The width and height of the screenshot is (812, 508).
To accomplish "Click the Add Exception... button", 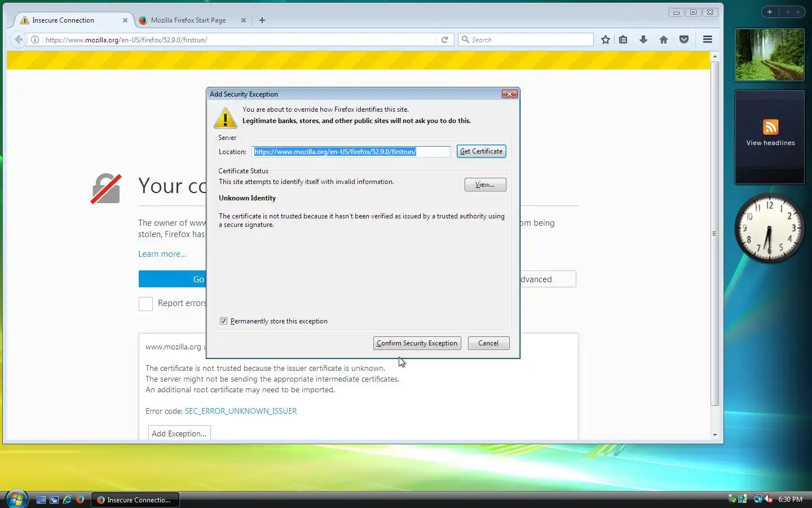I will click(x=179, y=433).
